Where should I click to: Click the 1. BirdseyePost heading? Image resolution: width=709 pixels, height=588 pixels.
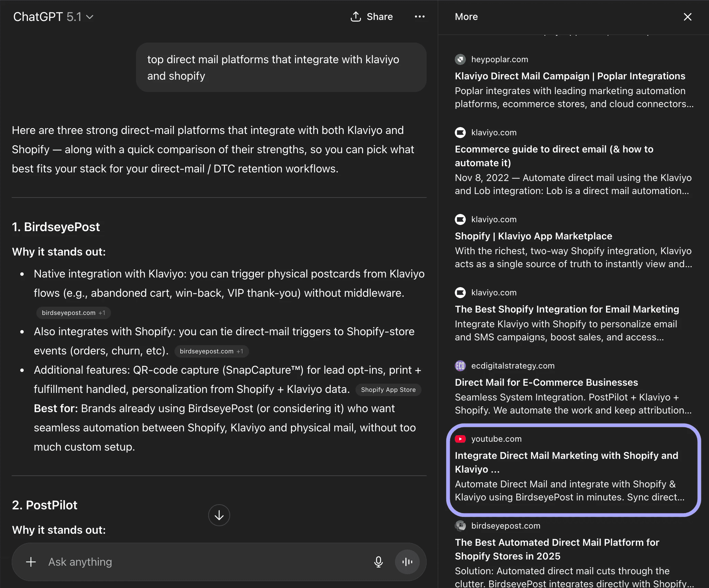pyautogui.click(x=56, y=227)
